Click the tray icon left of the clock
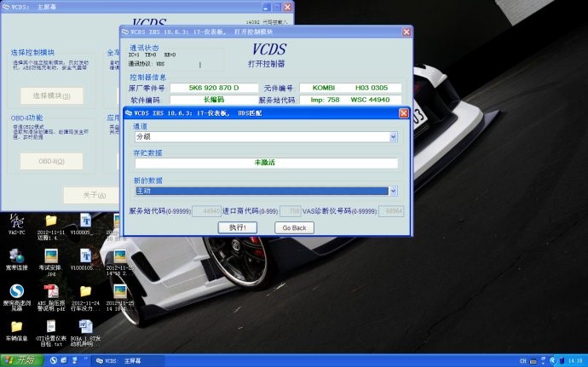This screenshot has height=367, width=588. 562,361
